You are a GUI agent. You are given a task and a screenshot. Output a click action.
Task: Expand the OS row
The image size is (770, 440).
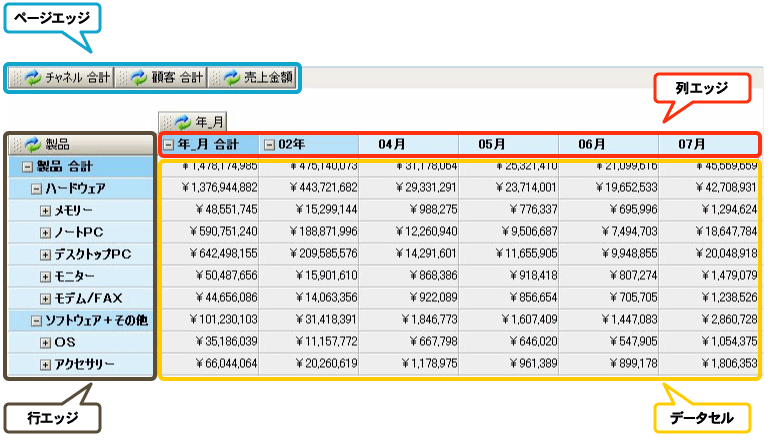45,342
